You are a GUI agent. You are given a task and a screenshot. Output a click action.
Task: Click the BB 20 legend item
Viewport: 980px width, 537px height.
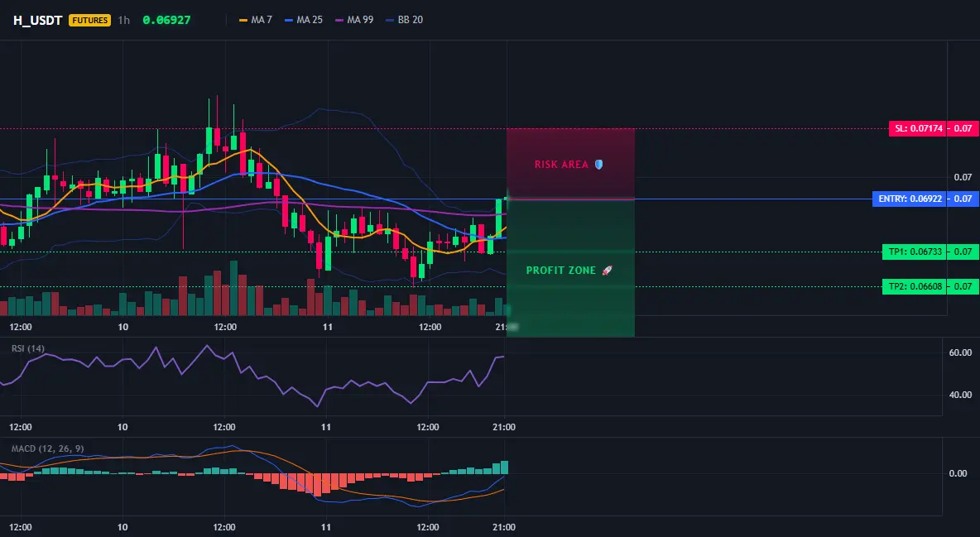click(405, 20)
